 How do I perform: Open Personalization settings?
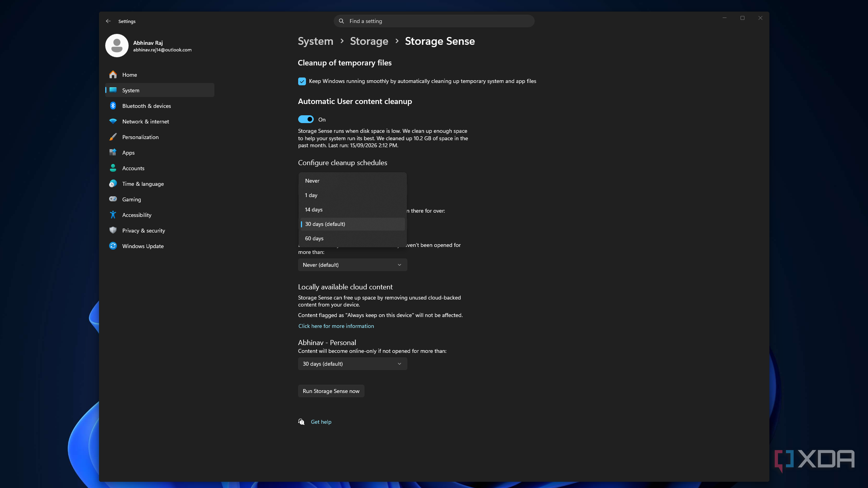point(159,137)
